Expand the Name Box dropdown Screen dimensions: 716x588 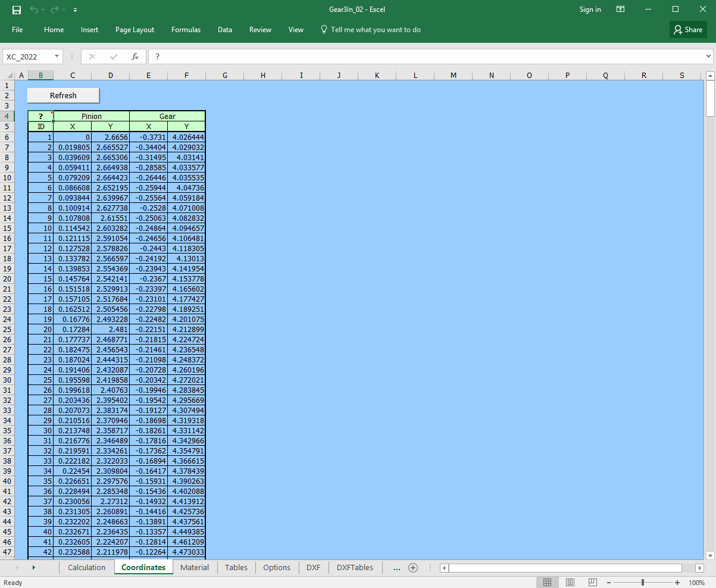57,57
